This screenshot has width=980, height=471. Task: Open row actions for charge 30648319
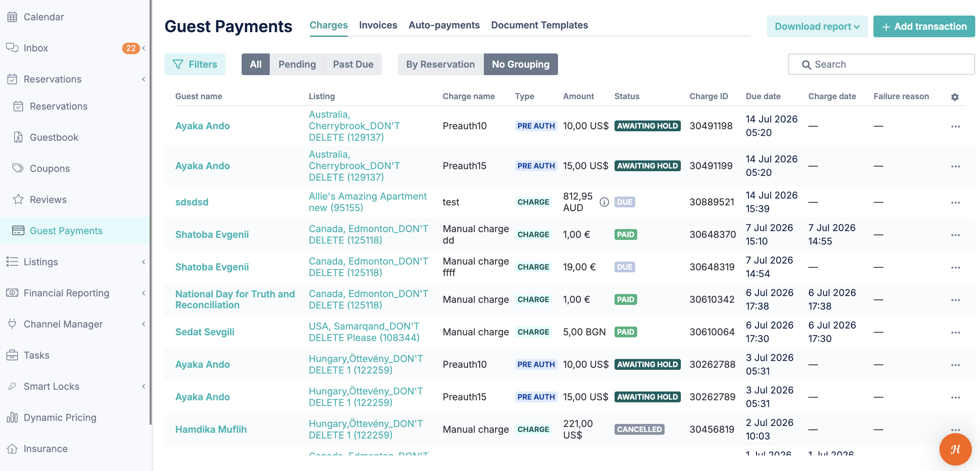point(956,267)
